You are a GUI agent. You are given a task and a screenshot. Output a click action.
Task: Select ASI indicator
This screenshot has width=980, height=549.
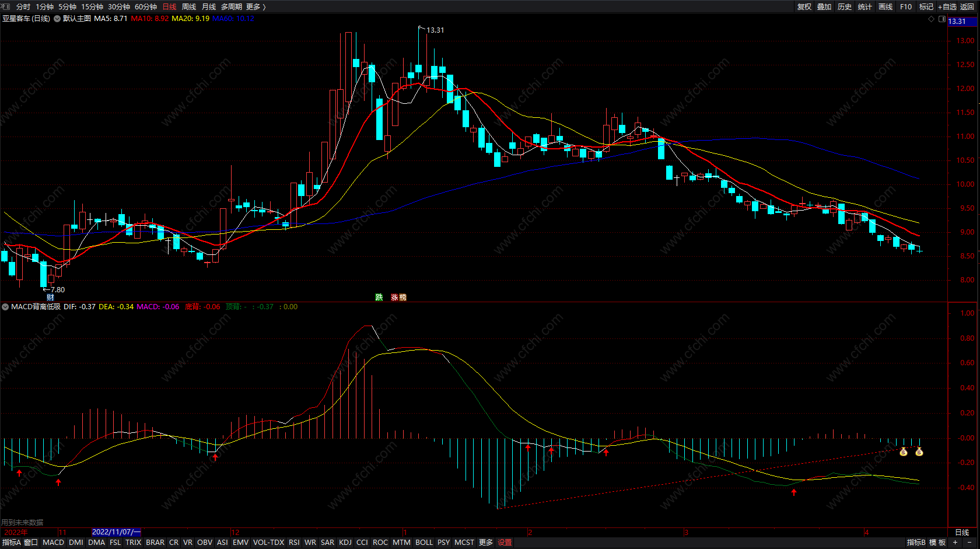coord(222,543)
